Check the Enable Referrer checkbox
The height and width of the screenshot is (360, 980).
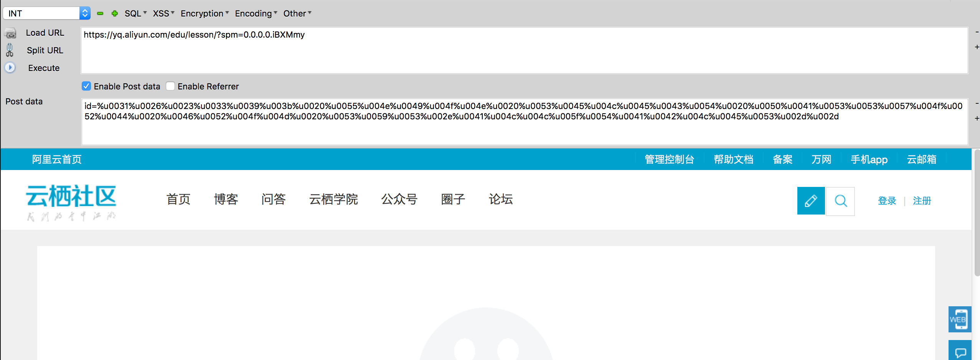[x=170, y=86]
